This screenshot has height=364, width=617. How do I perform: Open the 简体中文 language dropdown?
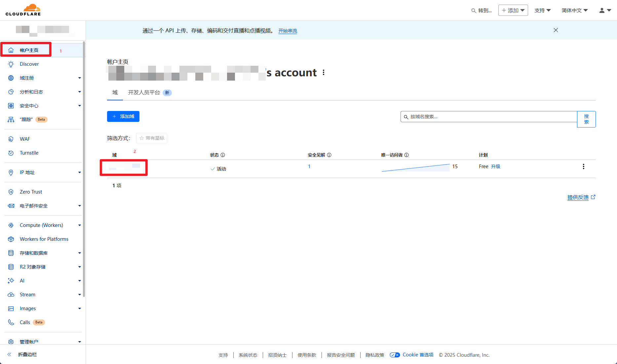coord(574,11)
